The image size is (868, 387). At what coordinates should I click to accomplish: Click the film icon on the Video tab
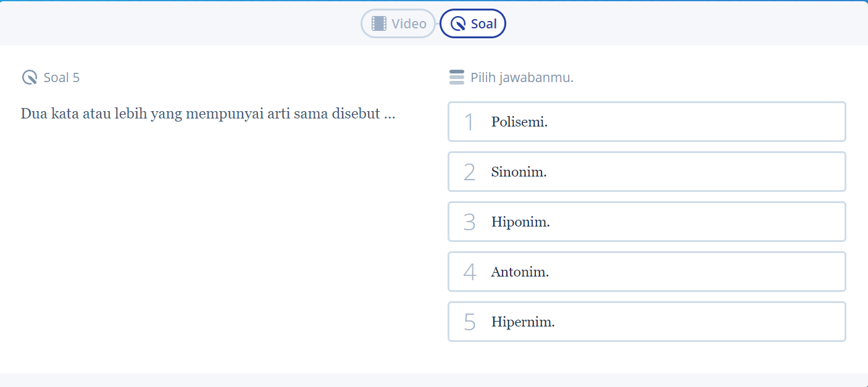[378, 23]
